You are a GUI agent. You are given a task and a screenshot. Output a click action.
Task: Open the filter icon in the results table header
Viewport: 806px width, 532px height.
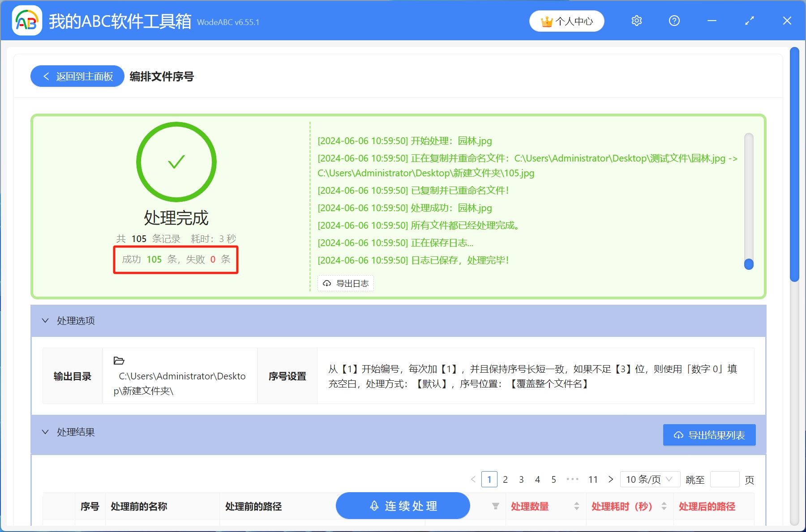(x=495, y=506)
